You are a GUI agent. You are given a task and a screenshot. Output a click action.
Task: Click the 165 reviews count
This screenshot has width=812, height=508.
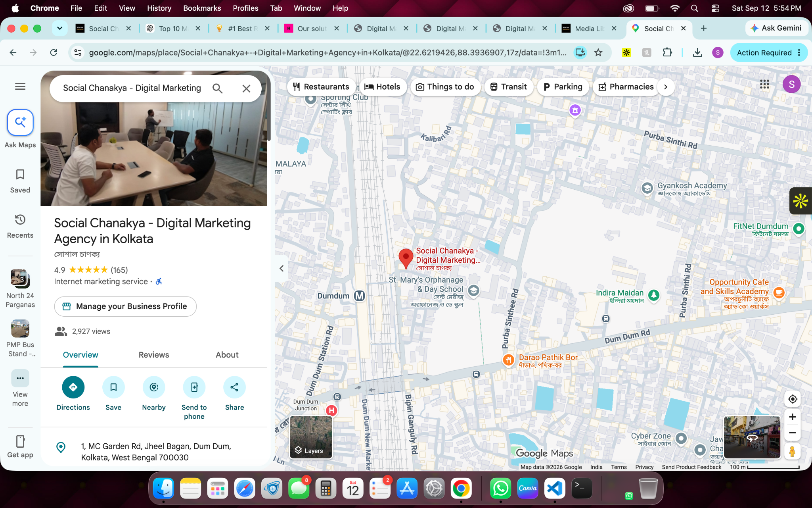coord(119,270)
